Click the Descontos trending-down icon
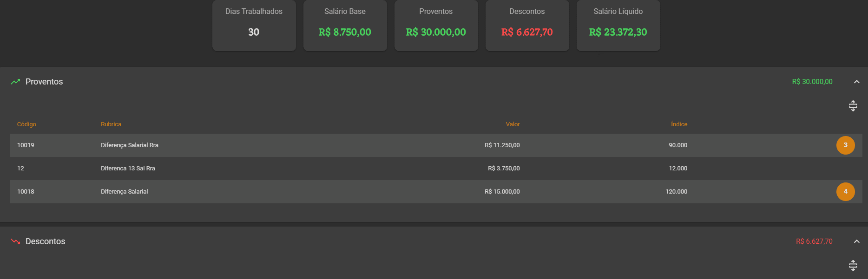The height and width of the screenshot is (279, 868). click(x=15, y=241)
